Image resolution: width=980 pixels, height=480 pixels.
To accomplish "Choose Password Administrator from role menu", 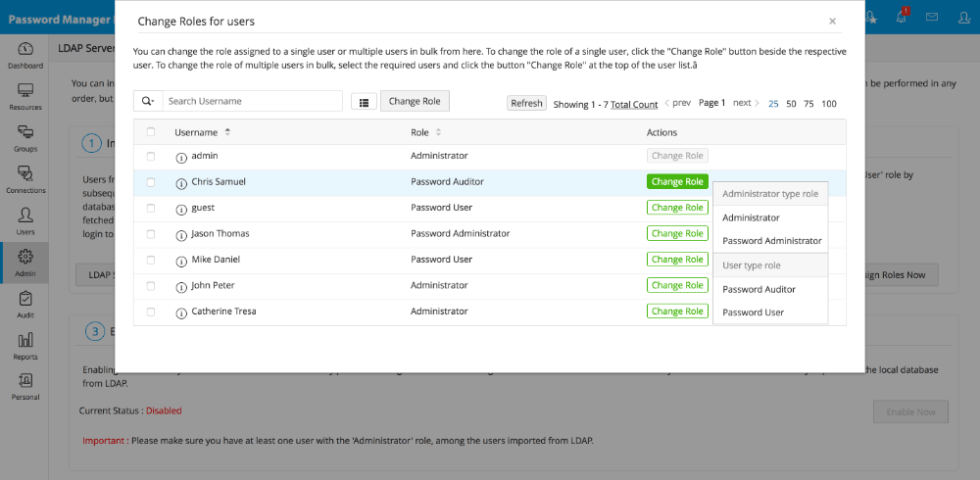I will pos(771,241).
